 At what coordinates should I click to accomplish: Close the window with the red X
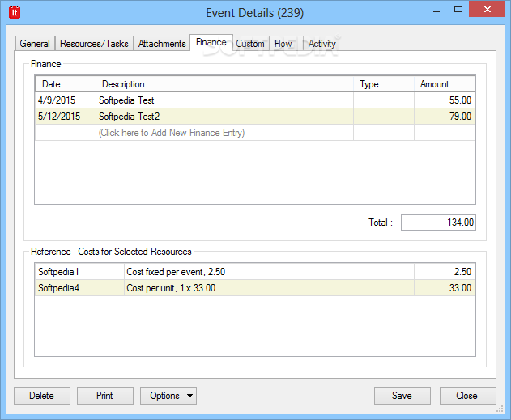pyautogui.click(x=487, y=9)
